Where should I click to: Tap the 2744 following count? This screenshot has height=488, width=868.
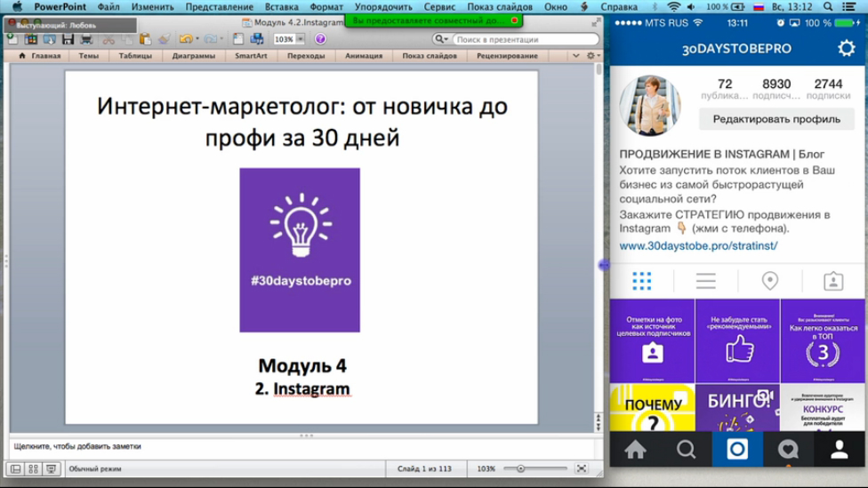828,89
